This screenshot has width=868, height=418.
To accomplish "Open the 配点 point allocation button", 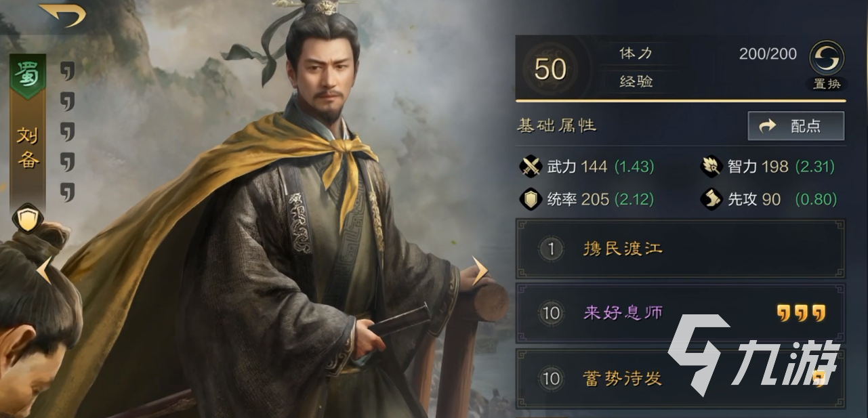I will tap(796, 126).
